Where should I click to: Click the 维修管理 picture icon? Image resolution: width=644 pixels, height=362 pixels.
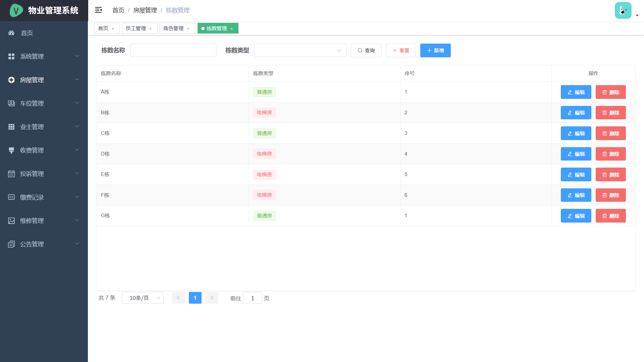pos(11,221)
